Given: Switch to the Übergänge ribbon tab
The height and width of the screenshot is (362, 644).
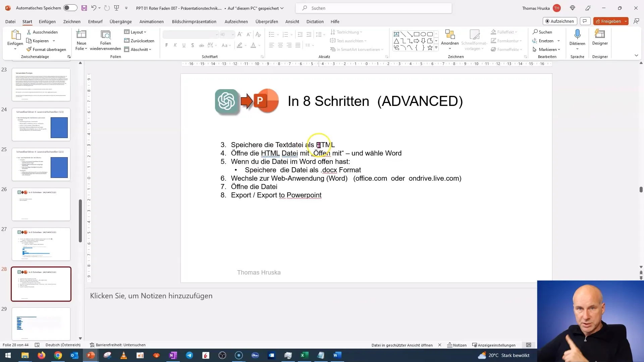Looking at the screenshot, I should [121, 21].
